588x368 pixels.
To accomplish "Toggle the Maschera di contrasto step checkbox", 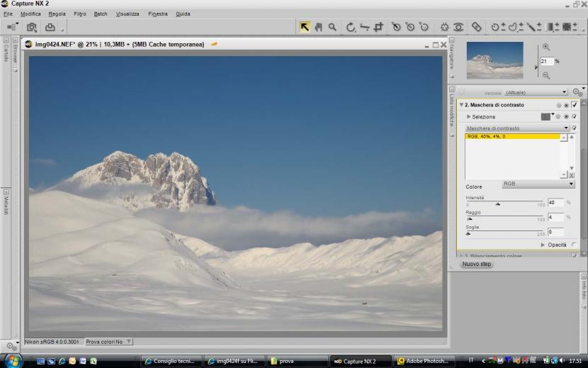I will tap(575, 105).
